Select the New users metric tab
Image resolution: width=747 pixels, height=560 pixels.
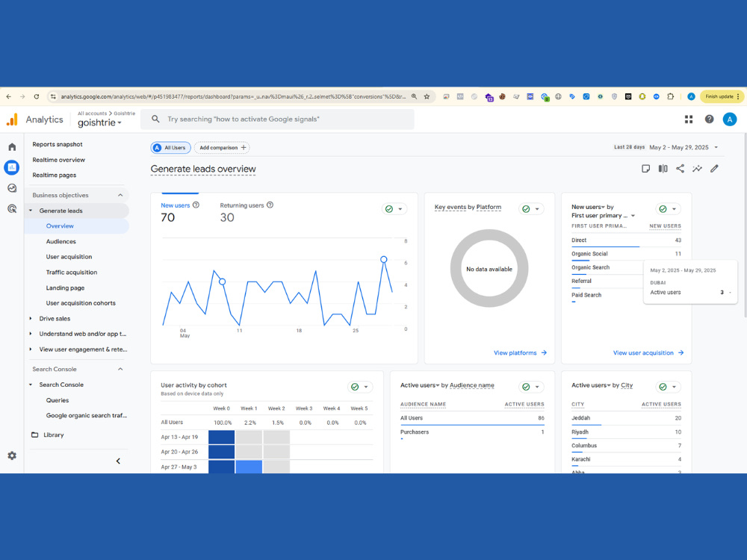coord(180,212)
